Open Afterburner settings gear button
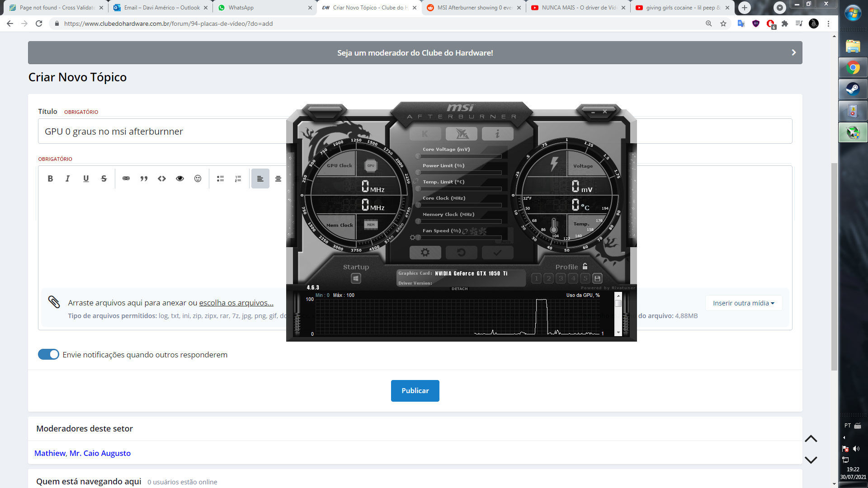 pos(425,253)
